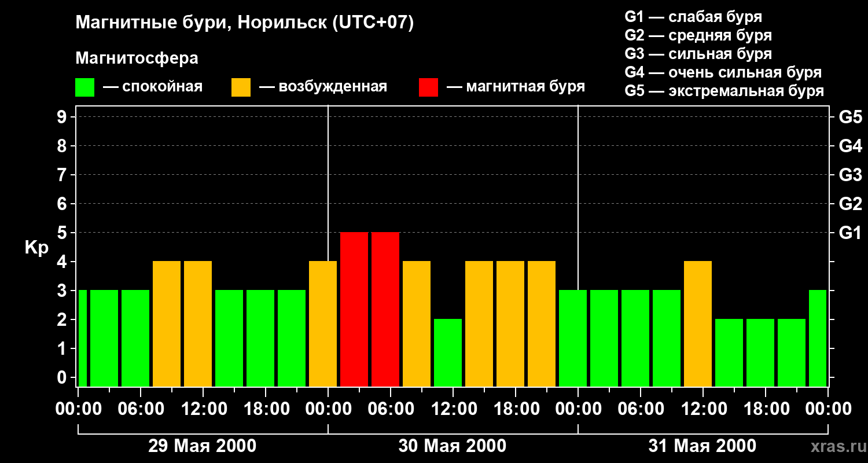Click the 'G2 — средняя буря' legend line
The width and height of the screenshot is (868, 463).
(698, 35)
